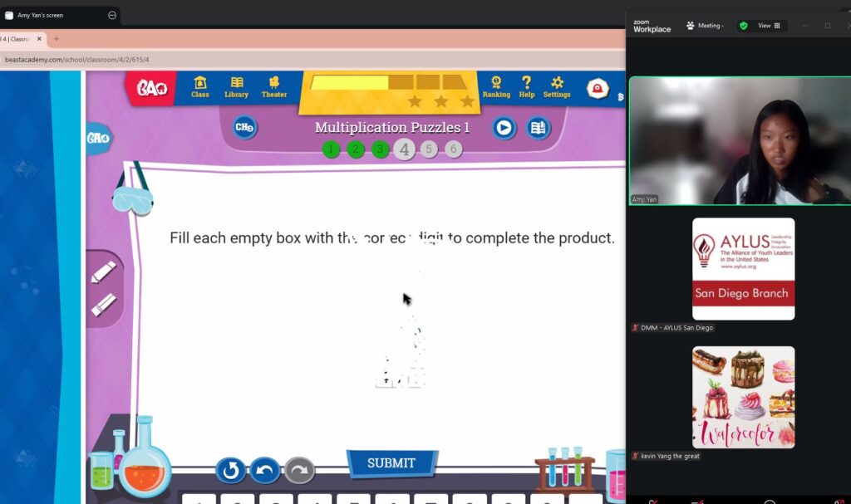
Task: Open the Library icon
Action: point(237,86)
